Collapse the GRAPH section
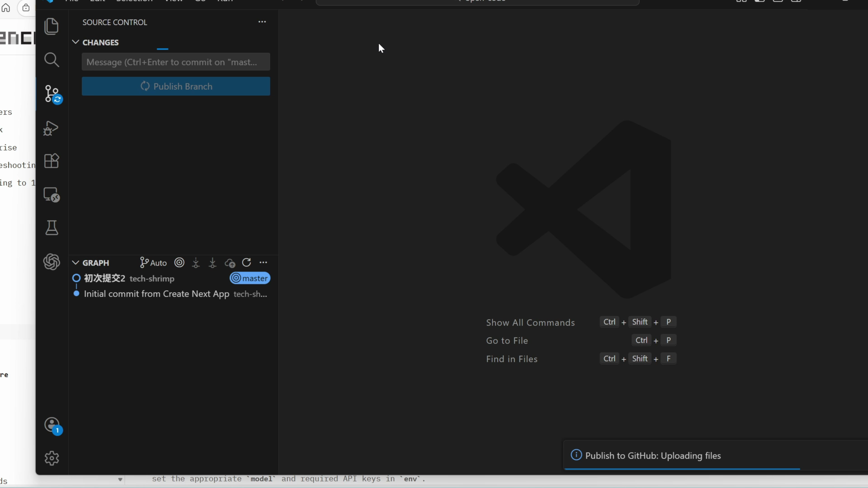Viewport: 868px width, 488px height. coord(75,263)
